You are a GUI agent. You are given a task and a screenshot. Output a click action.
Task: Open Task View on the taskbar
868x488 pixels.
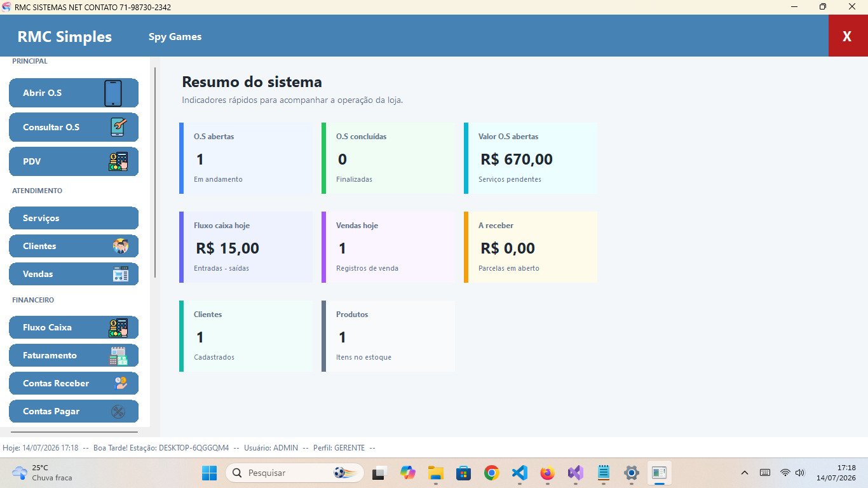pyautogui.click(x=379, y=473)
